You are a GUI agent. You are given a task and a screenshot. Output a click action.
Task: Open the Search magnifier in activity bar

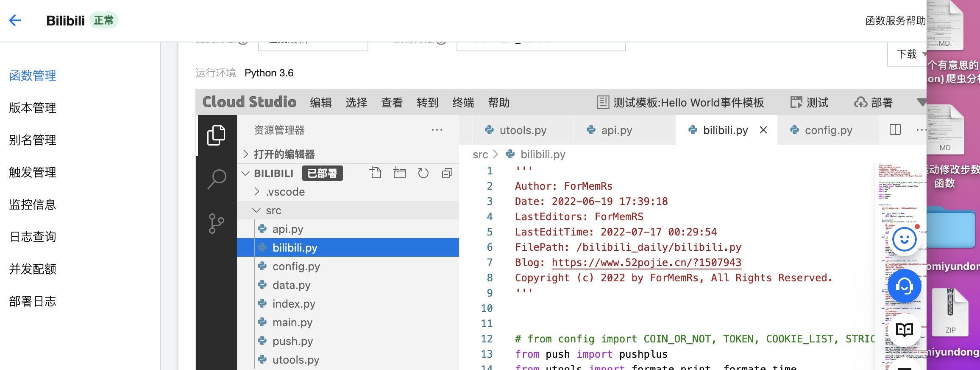tap(217, 179)
